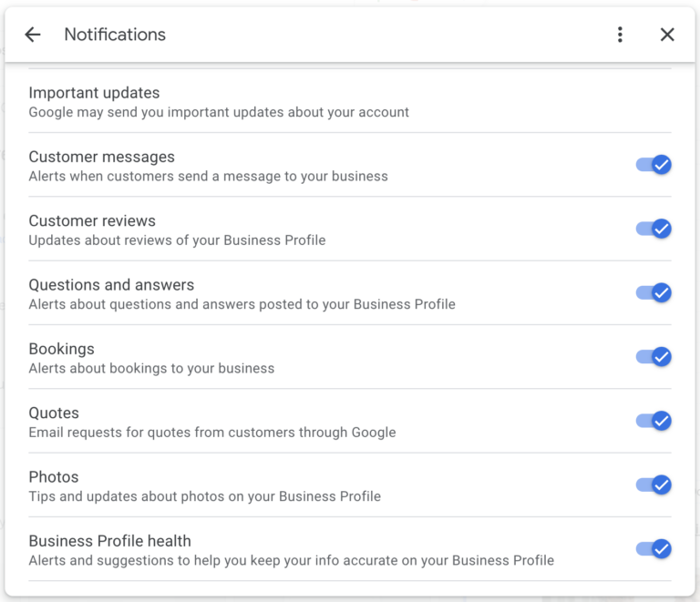Toggle Business Profile health alerts switch
Image resolution: width=700 pixels, height=602 pixels.
point(654,549)
